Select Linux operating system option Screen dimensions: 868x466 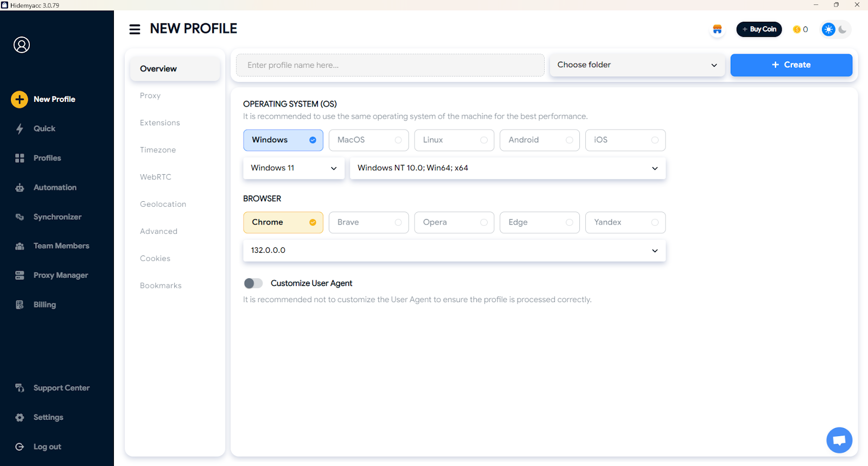point(454,140)
